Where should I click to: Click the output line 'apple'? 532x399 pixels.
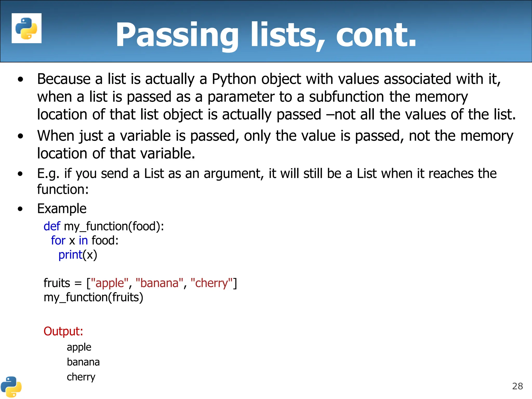pos(79,348)
